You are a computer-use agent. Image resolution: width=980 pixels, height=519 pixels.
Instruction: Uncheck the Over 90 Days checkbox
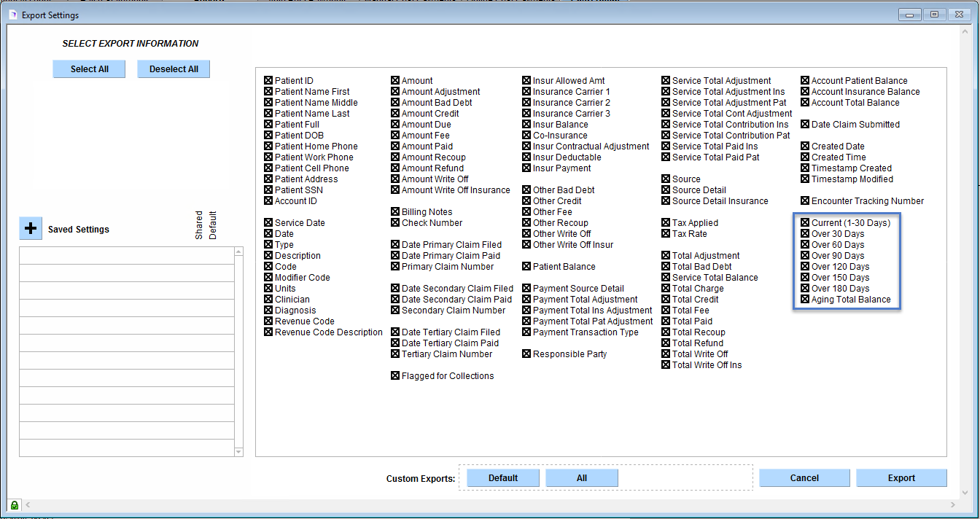point(805,256)
